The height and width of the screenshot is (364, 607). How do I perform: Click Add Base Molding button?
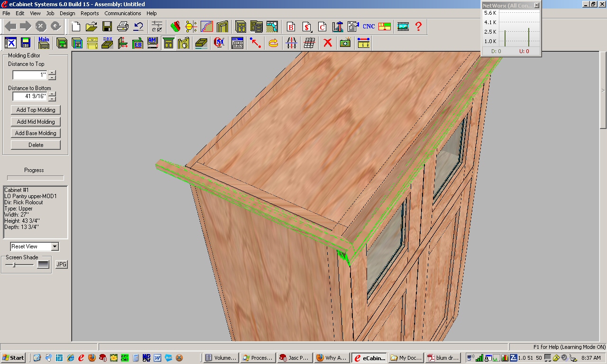[x=36, y=133]
